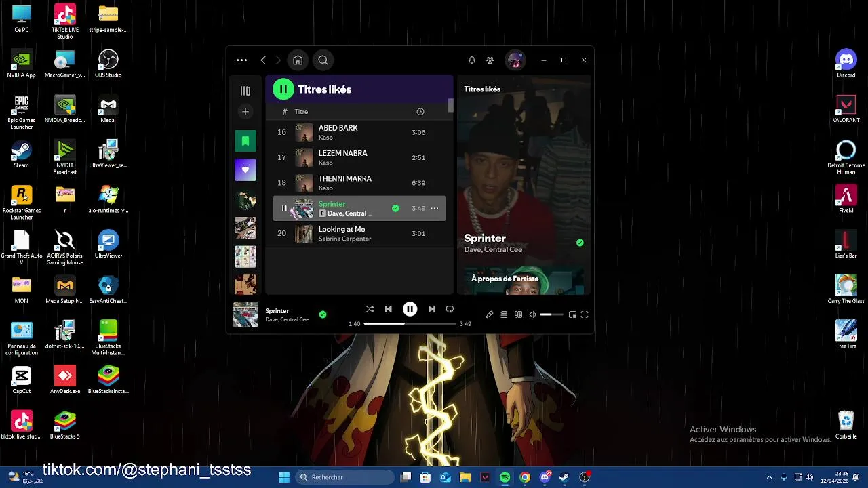Skip to the next track
This screenshot has width=868, height=488.
pos(431,309)
